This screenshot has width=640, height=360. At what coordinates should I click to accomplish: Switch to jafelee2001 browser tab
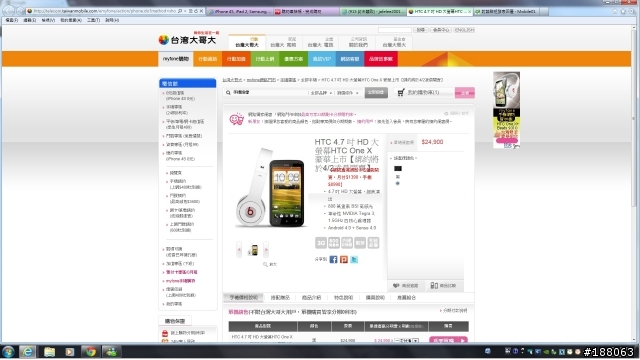pos(373,11)
